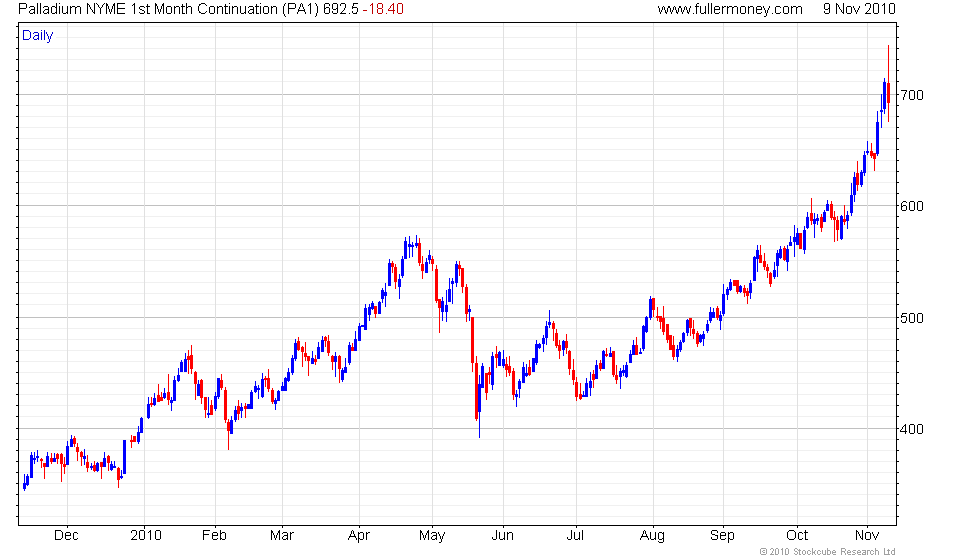Click the 700 price axis label
This screenshot has width=980, height=560.
[x=911, y=96]
